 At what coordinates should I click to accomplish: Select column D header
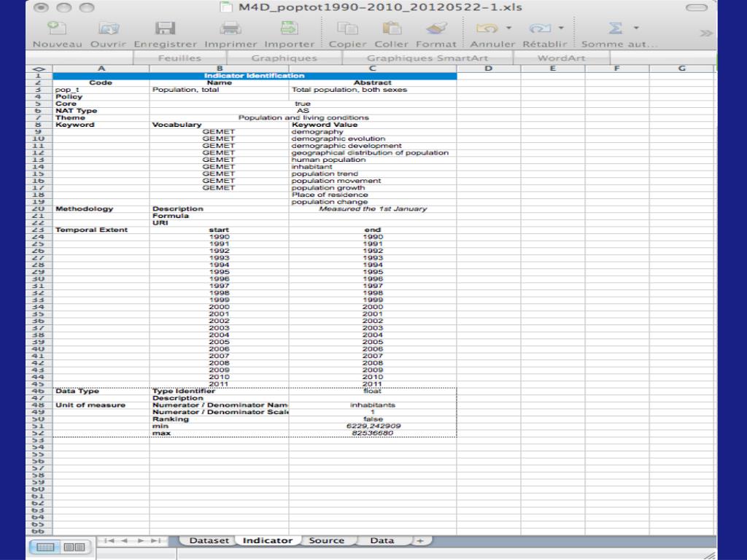coord(488,68)
